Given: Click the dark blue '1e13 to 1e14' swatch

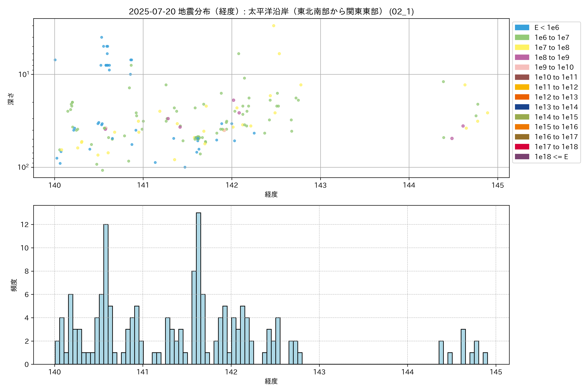Looking at the screenshot, I should click(x=522, y=107).
